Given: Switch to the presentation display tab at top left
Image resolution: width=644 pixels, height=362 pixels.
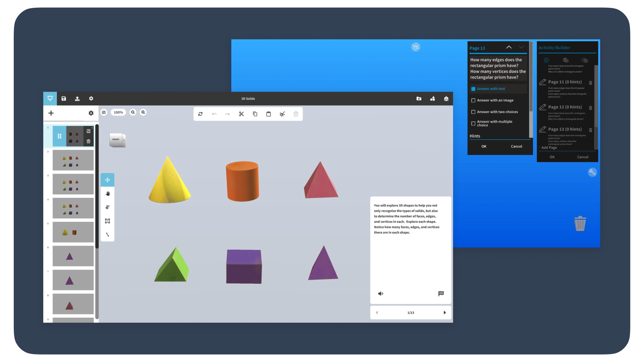Looking at the screenshot, I should (x=50, y=98).
